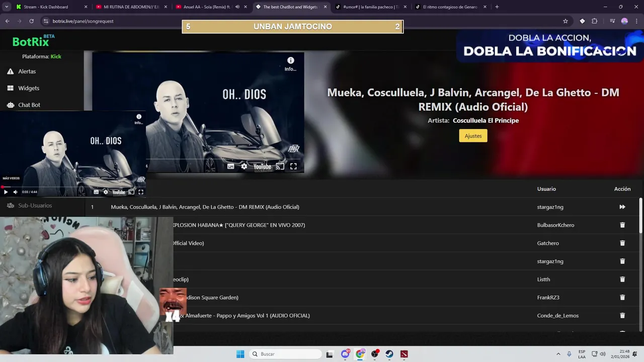Click the Usuario column header
The image size is (644, 362).
[546, 189]
